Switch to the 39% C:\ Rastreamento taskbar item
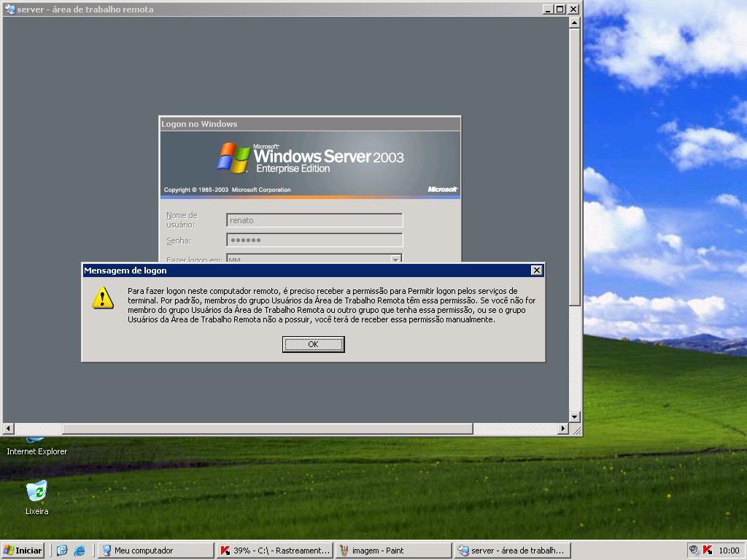Screen dimensions: 747x560 tap(274, 551)
